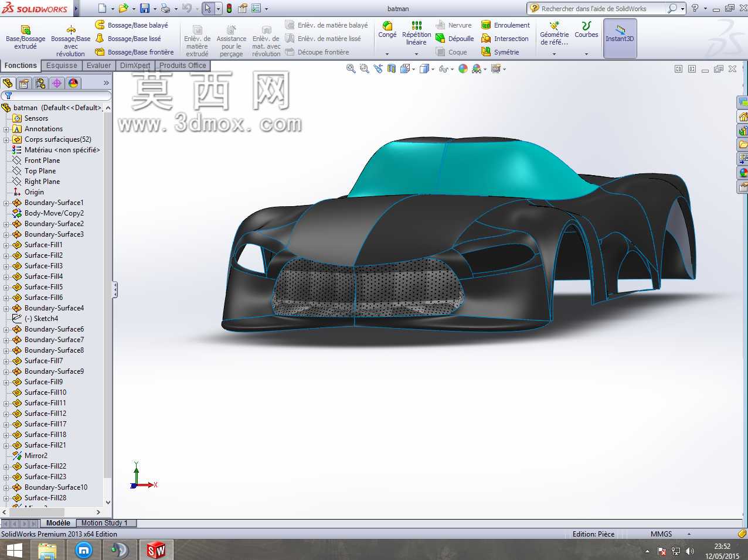Open the Options checklist icon

pos(256,8)
